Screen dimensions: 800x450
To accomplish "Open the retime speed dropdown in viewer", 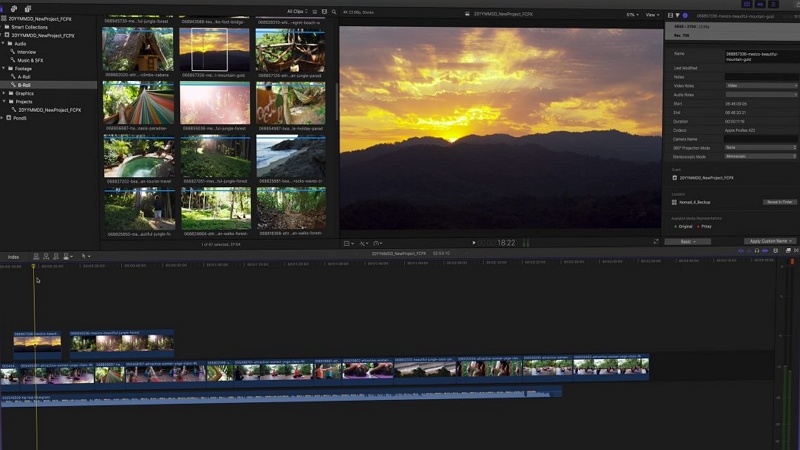I will (x=378, y=244).
